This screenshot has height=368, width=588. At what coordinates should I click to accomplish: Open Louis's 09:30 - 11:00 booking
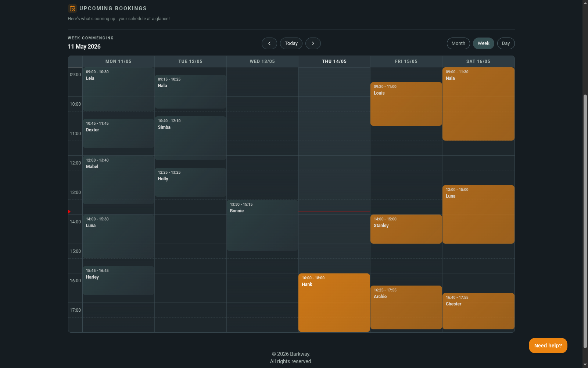pyautogui.click(x=406, y=104)
